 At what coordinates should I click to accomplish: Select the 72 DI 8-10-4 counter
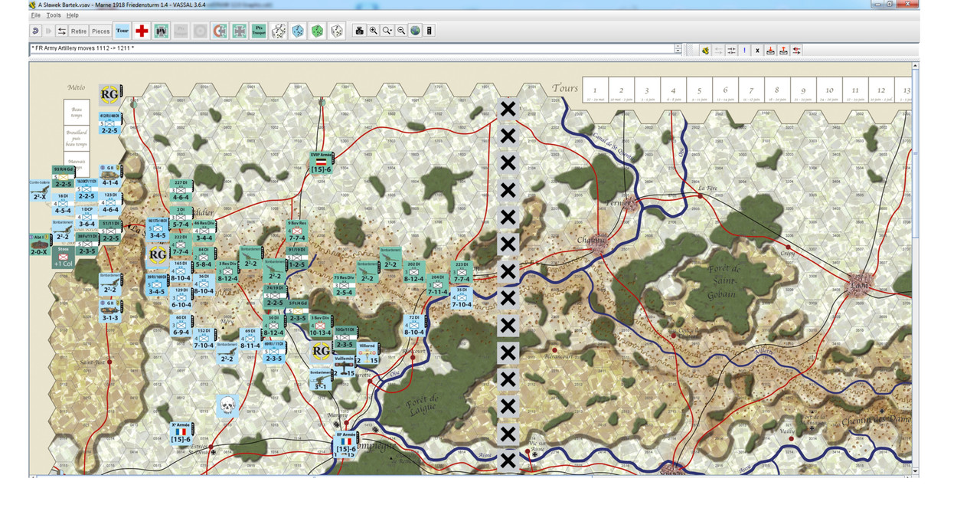point(414,326)
